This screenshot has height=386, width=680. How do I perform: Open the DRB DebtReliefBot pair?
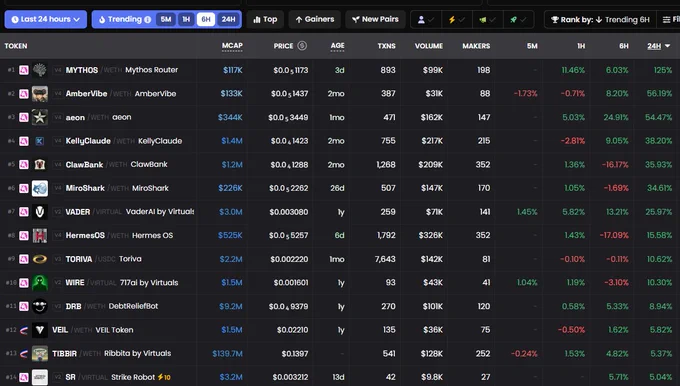coord(340,306)
